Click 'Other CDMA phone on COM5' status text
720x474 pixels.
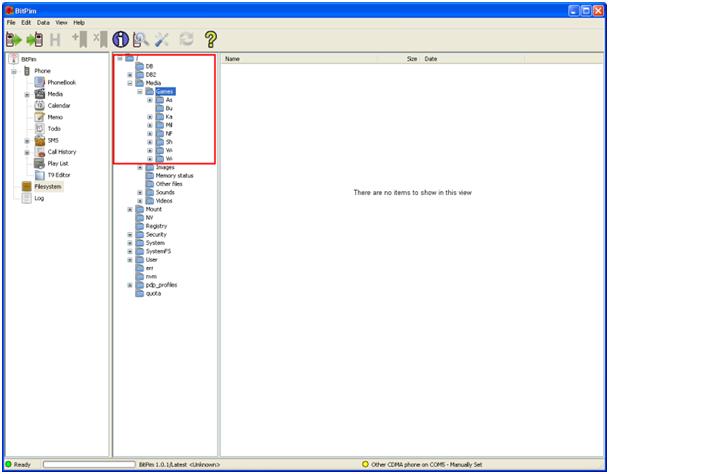pyautogui.click(x=427, y=464)
